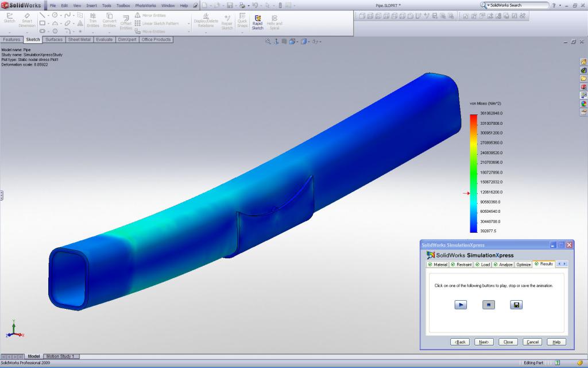Open the Window menu

[168, 6]
